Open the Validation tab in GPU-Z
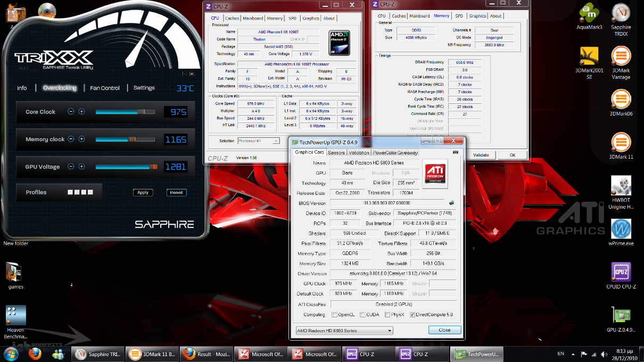644x362 pixels. (359, 153)
